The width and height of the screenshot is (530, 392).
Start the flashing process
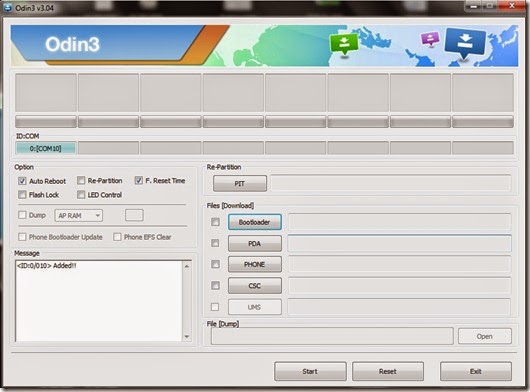click(310, 371)
